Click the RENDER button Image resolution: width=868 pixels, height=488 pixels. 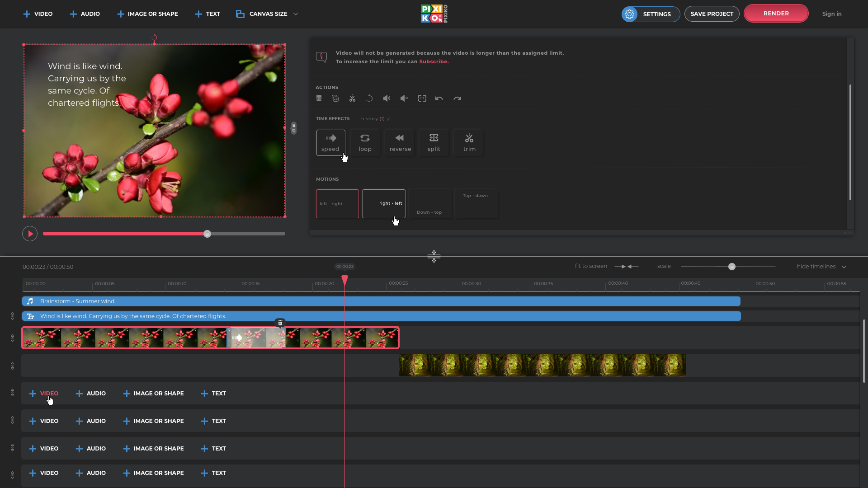coord(776,13)
